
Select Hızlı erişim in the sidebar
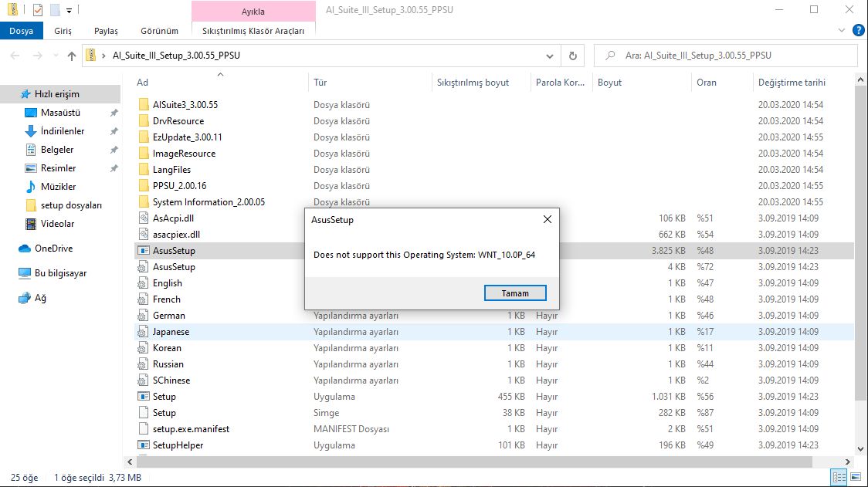56,94
